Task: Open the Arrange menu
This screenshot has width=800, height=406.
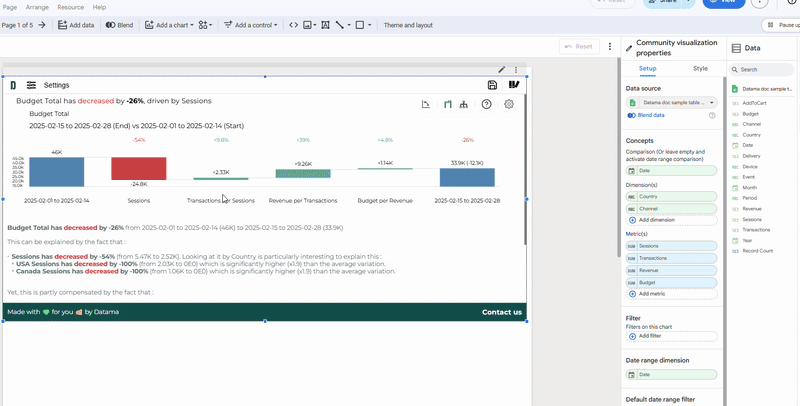Action: click(x=37, y=7)
